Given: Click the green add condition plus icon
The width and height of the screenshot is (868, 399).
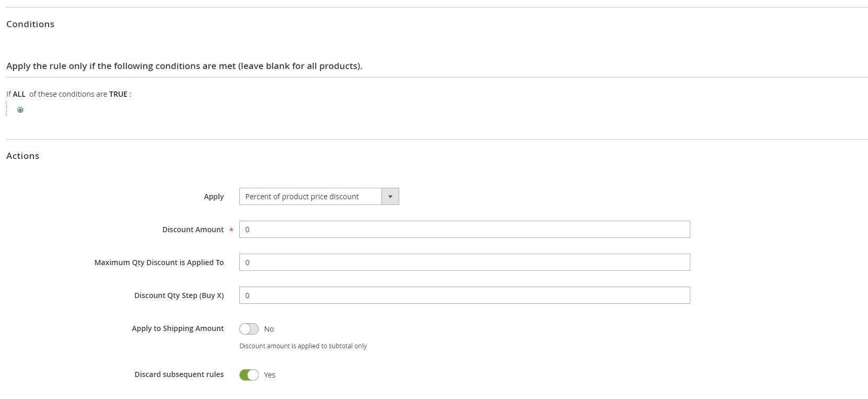Looking at the screenshot, I should (x=20, y=110).
